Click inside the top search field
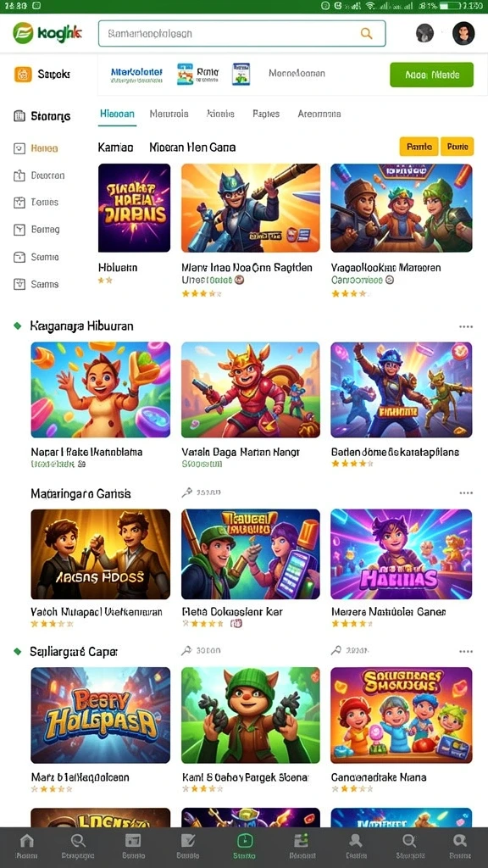Screen dimensions: 488x868 point(241,33)
